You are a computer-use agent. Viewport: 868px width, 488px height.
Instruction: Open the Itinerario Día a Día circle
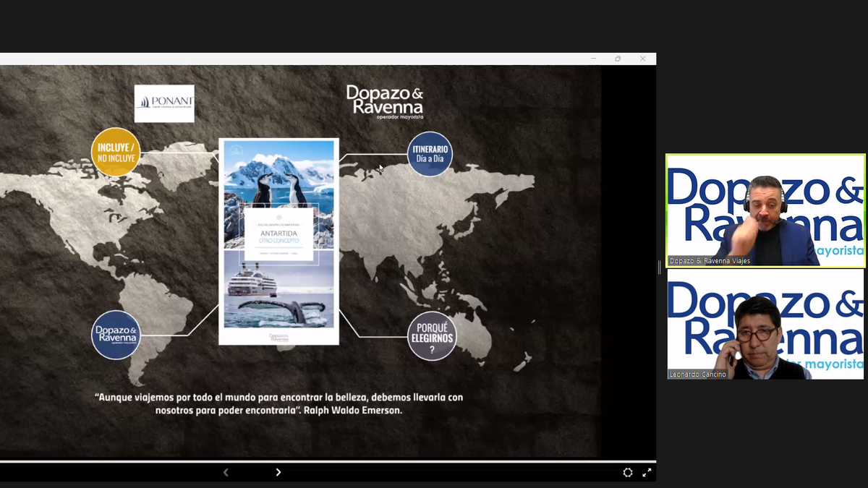coord(430,154)
